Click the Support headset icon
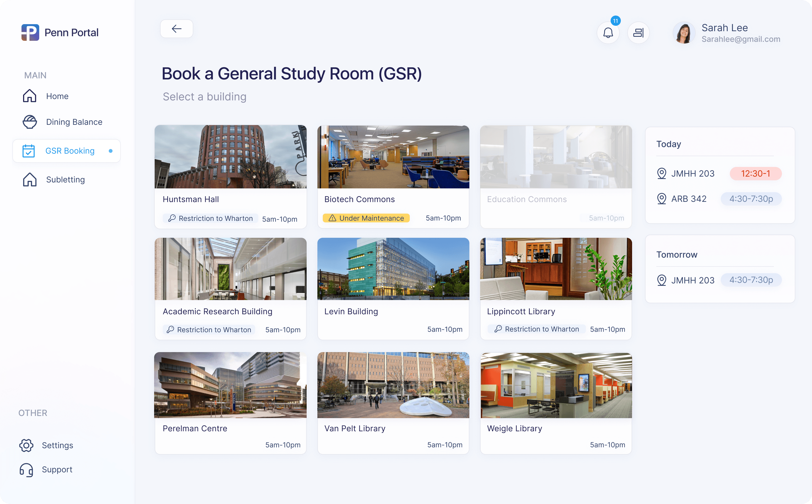 26,469
